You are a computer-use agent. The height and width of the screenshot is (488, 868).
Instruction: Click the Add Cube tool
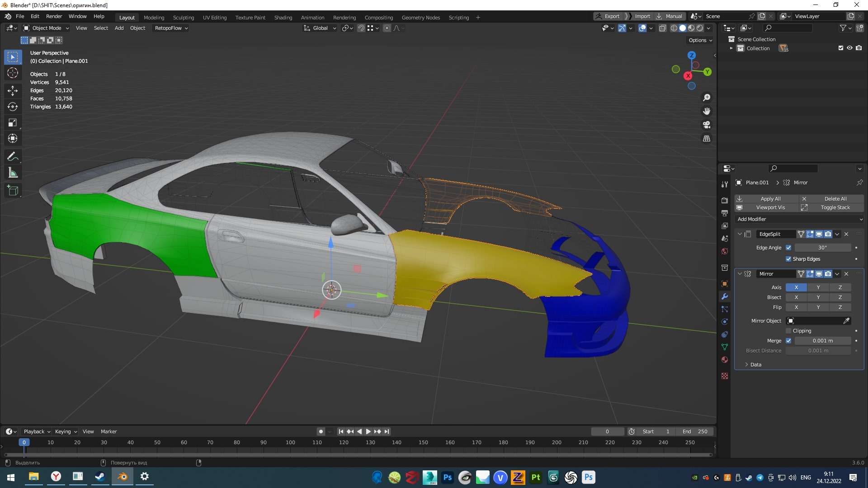click(x=13, y=191)
